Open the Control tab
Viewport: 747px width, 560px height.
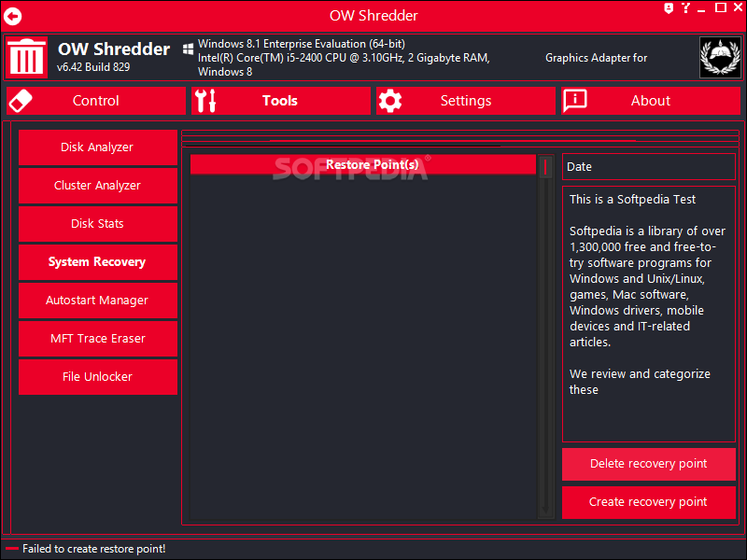[x=96, y=101]
